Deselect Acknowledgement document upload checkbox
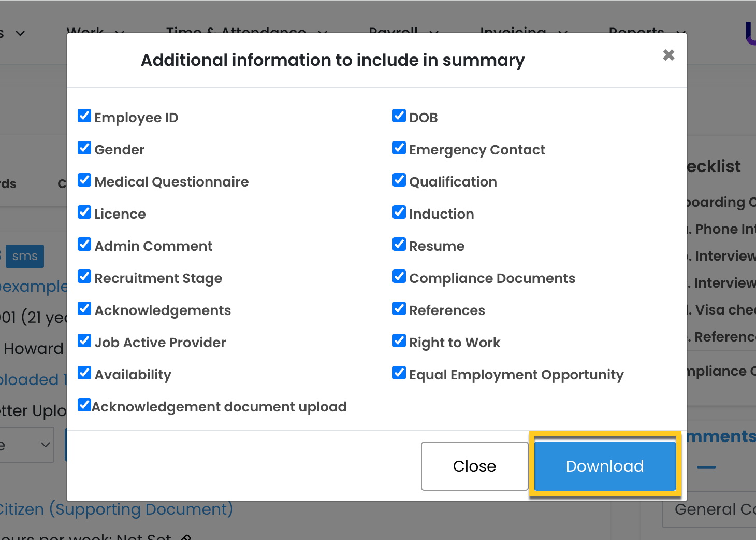This screenshot has height=540, width=756. [84, 405]
